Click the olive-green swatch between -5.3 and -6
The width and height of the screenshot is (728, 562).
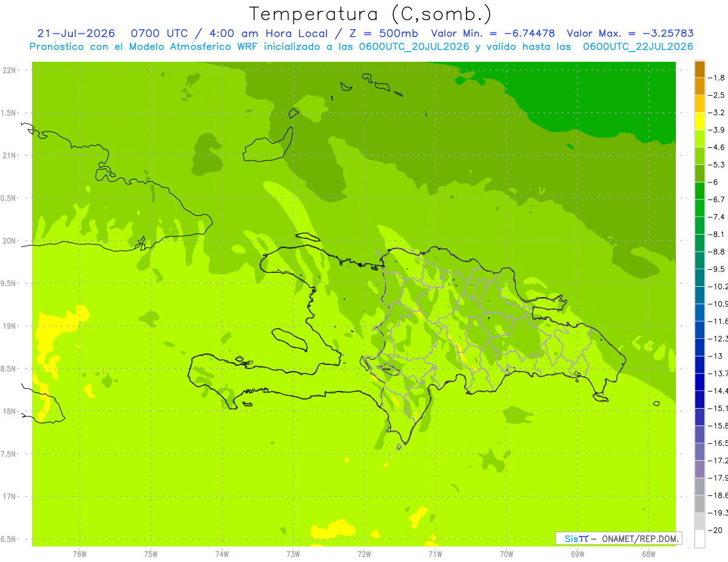(x=699, y=173)
